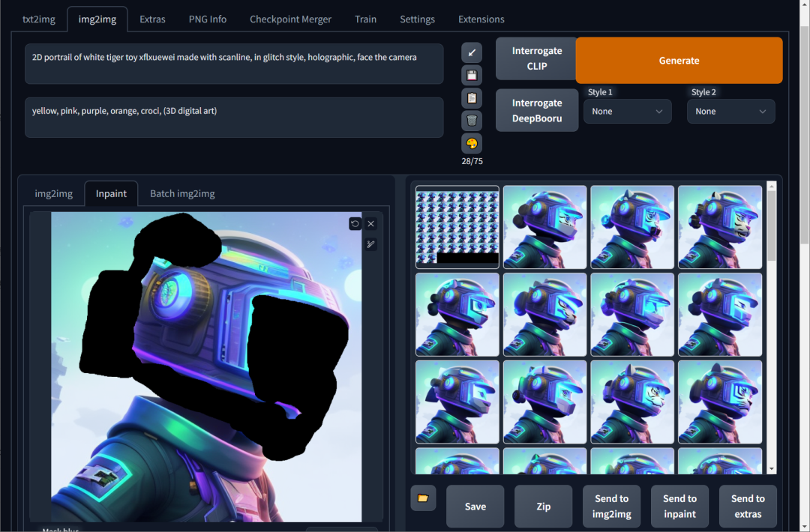Click the Send to img2img button
This screenshot has height=532, width=810.
[612, 507]
